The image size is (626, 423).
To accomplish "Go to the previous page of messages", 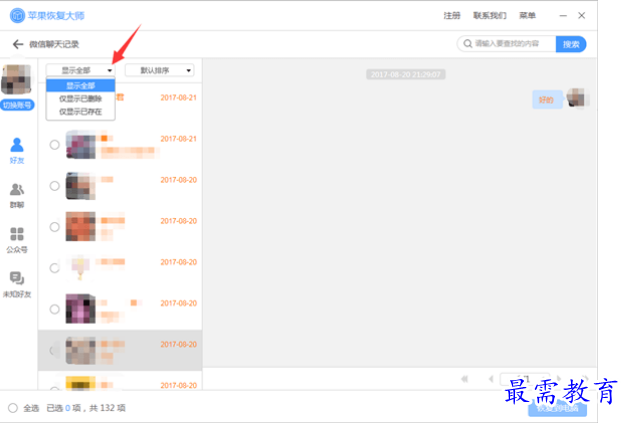I will (x=491, y=379).
